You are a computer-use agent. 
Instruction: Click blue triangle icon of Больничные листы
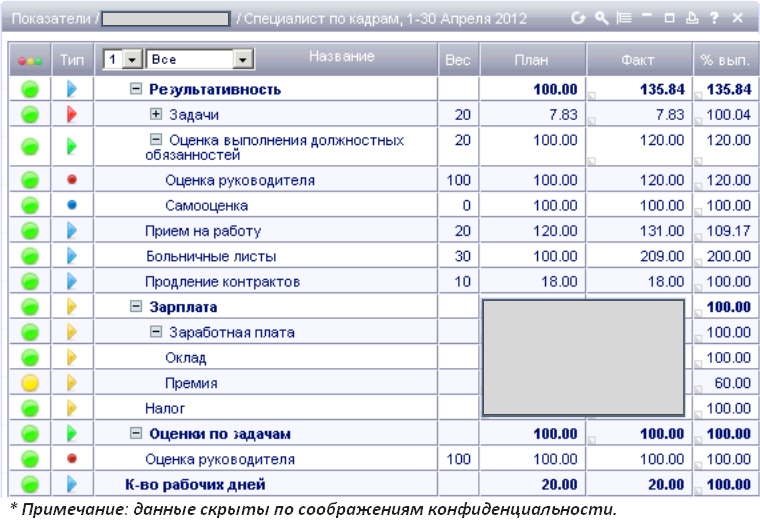click(x=72, y=256)
